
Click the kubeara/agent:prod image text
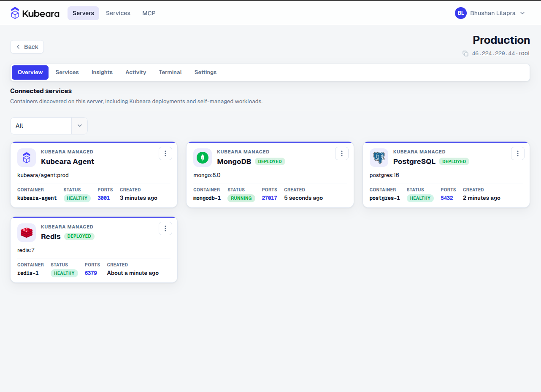[43, 175]
